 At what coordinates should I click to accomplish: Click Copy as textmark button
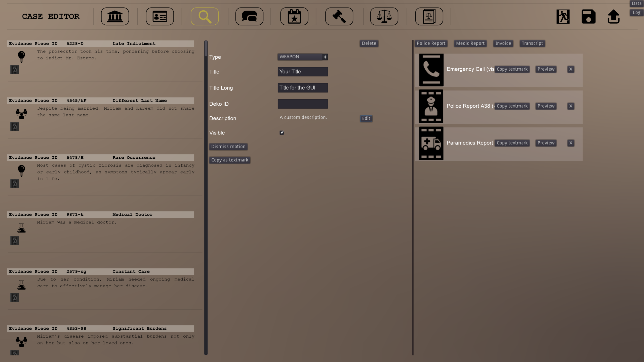point(230,160)
